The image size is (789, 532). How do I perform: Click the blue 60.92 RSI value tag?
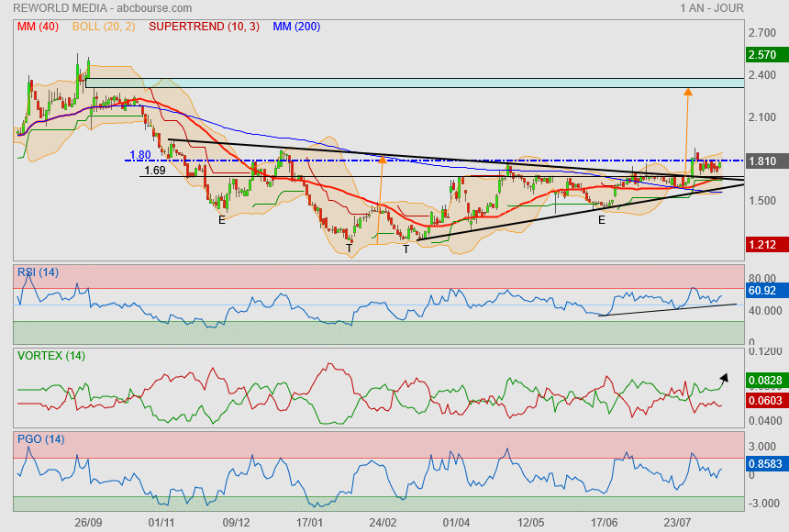coord(767,291)
